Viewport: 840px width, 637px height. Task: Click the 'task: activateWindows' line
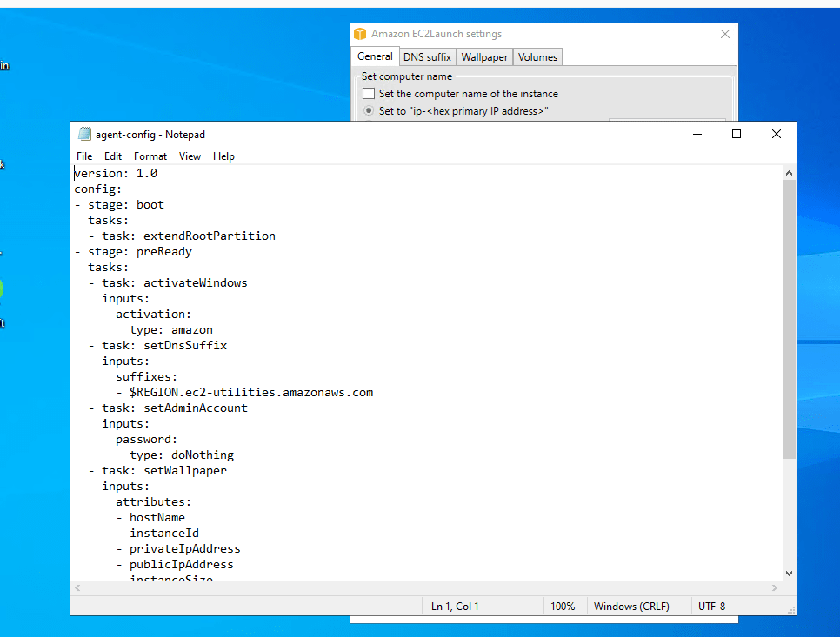click(168, 282)
